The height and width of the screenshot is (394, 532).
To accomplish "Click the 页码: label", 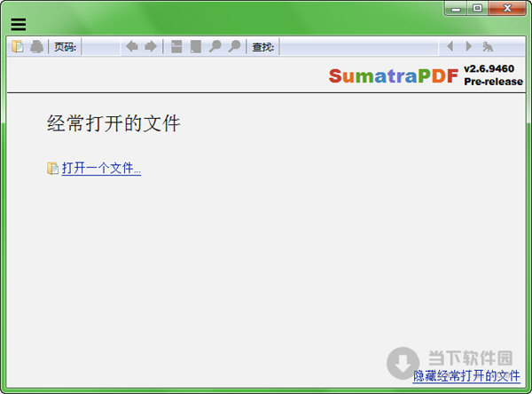I will pos(65,47).
